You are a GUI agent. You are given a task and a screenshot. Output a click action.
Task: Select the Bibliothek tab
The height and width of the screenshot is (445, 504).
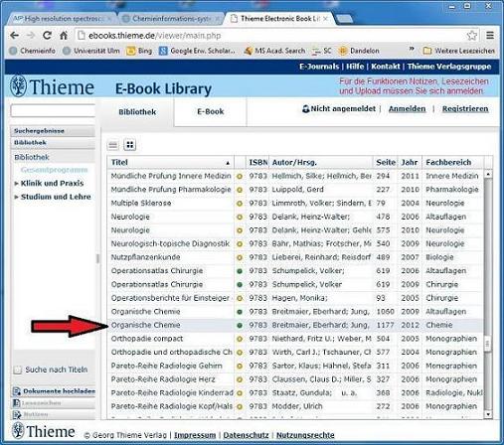(x=137, y=112)
